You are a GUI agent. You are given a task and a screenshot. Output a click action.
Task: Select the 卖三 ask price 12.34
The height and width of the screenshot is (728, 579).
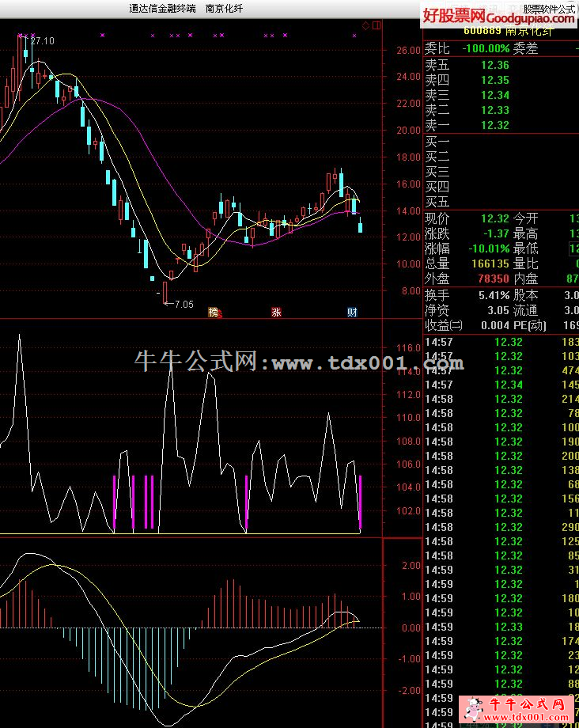(x=495, y=95)
